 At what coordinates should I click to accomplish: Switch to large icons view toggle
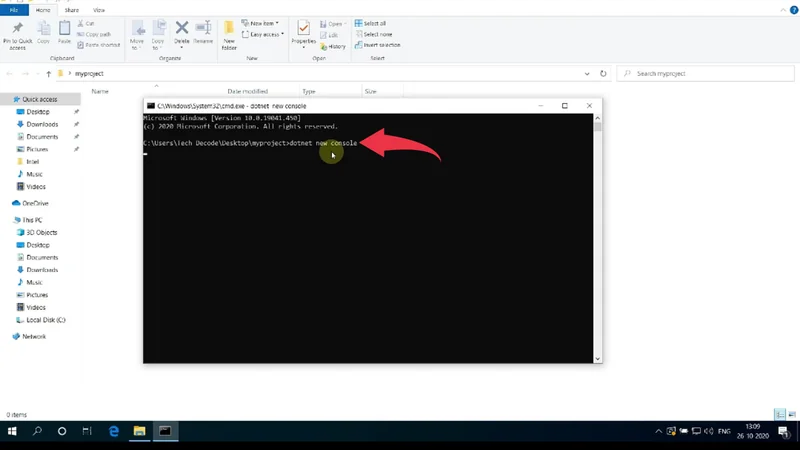coord(791,414)
